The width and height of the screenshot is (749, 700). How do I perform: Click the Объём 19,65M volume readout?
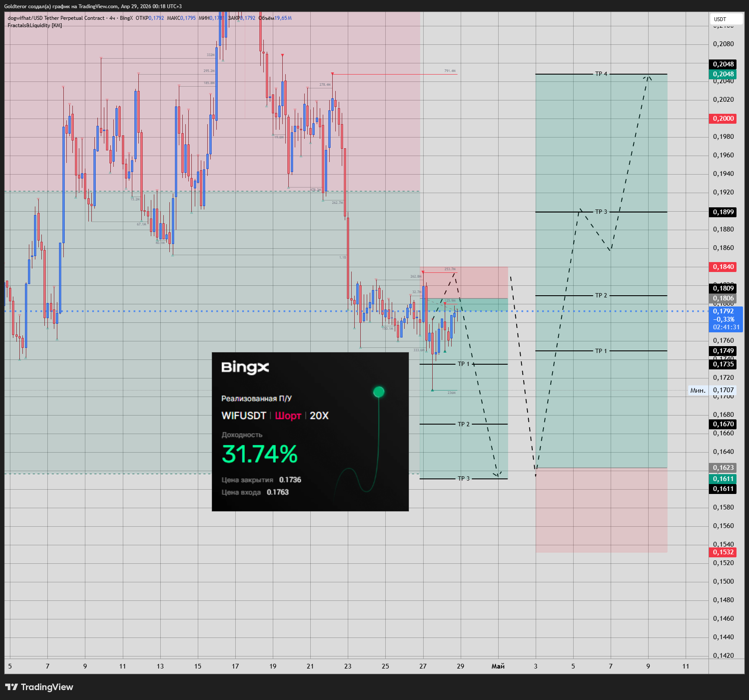click(x=275, y=18)
